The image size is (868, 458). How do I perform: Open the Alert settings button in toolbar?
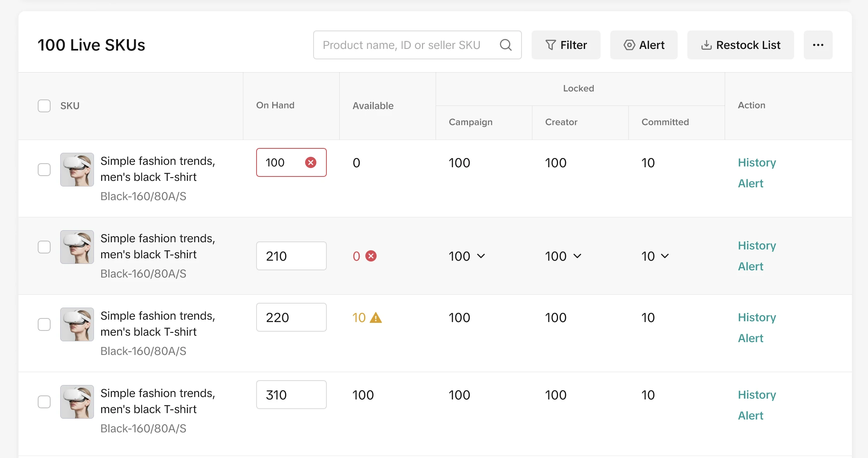tap(644, 45)
